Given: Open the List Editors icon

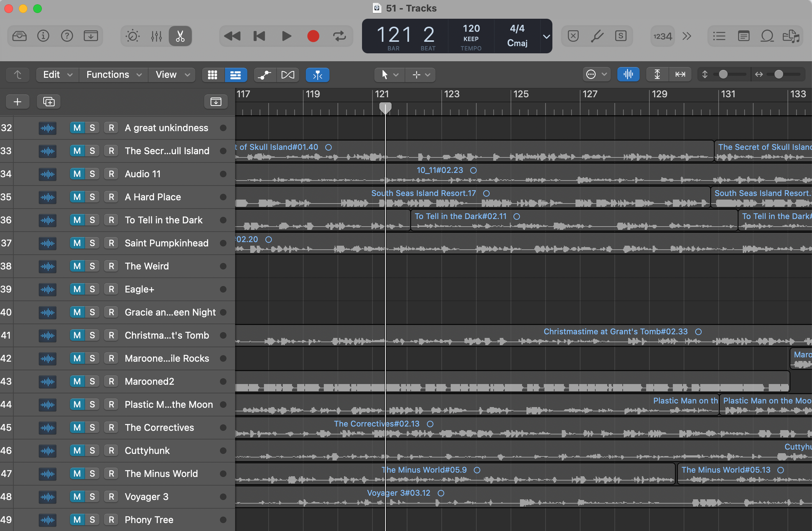Looking at the screenshot, I should [719, 36].
